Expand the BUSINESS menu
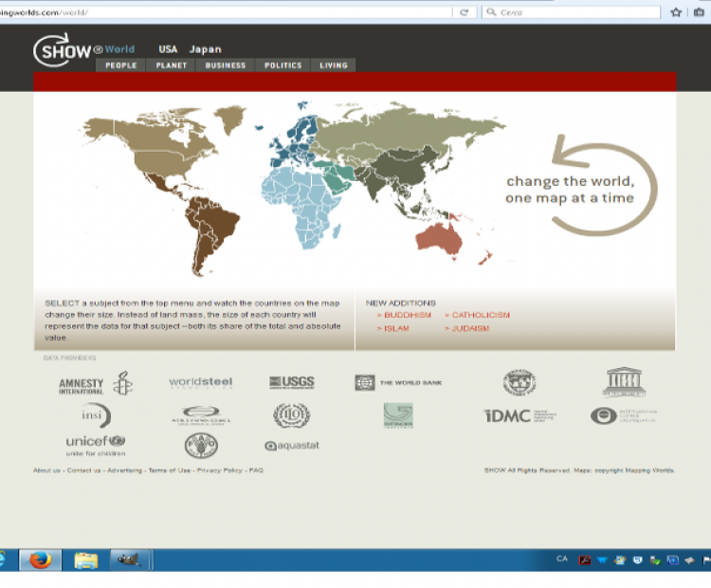The width and height of the screenshot is (711, 588). pos(225,65)
